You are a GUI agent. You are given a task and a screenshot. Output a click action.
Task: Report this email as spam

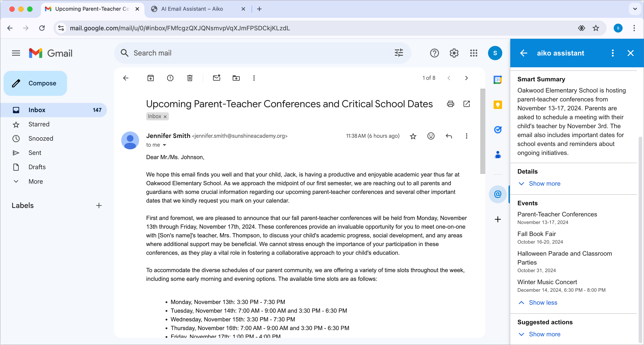click(x=170, y=78)
